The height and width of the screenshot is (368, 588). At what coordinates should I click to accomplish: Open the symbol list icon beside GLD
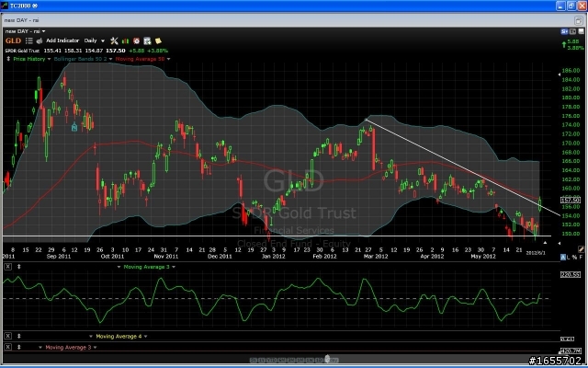[x=28, y=40]
